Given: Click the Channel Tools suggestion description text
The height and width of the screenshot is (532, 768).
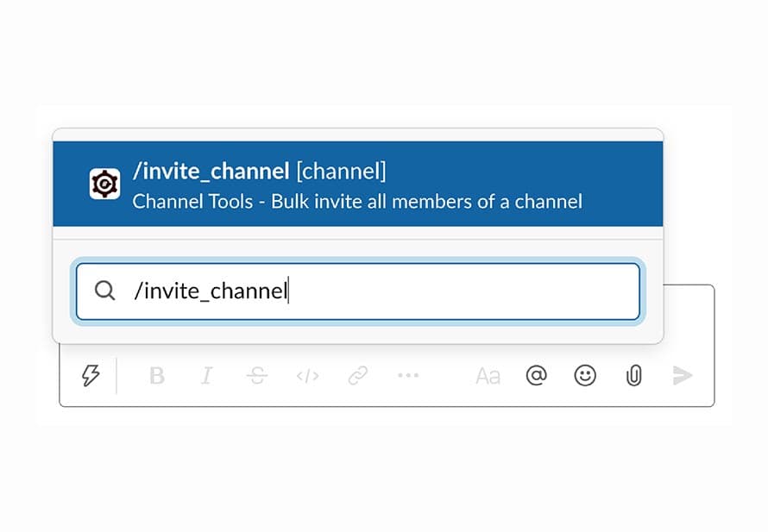Looking at the screenshot, I should click(358, 203).
